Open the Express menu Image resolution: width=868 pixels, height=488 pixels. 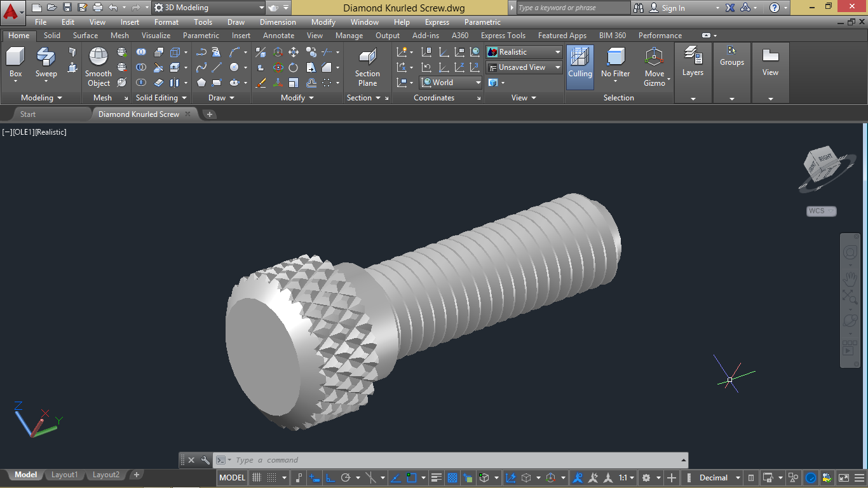point(437,22)
